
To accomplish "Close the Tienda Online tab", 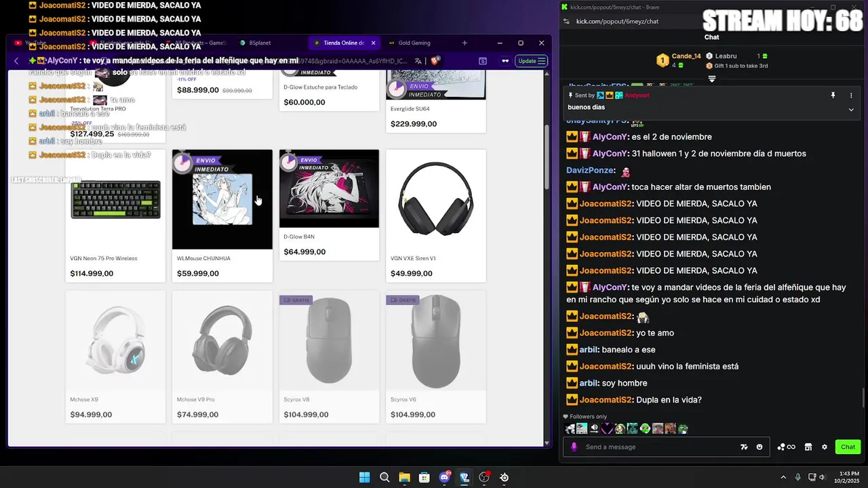I will [x=373, y=43].
